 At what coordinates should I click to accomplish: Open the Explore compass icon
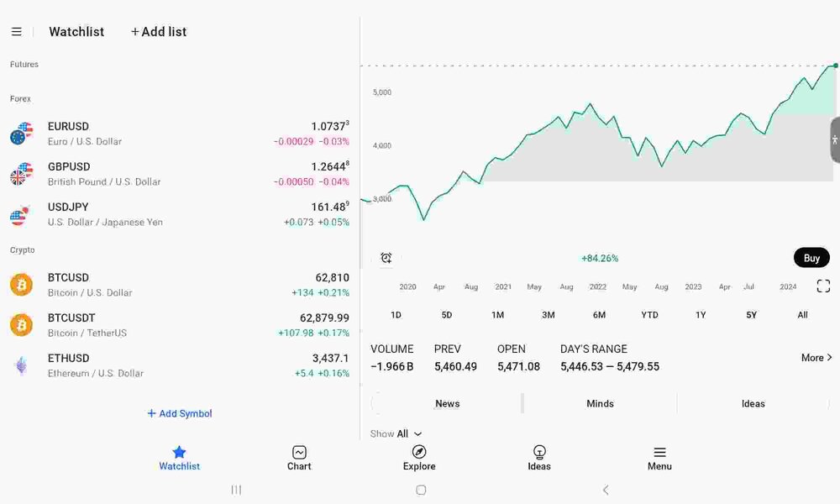click(x=419, y=452)
